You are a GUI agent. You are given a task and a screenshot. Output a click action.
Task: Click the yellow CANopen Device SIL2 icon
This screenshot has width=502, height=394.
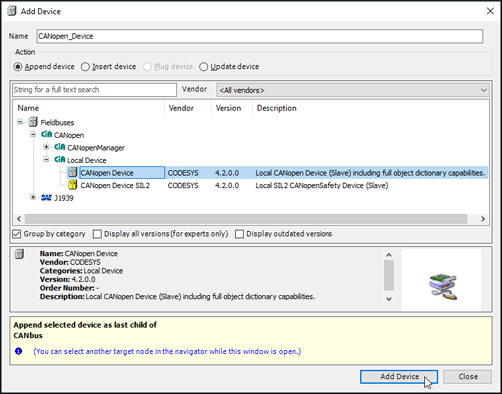pyautogui.click(x=73, y=185)
